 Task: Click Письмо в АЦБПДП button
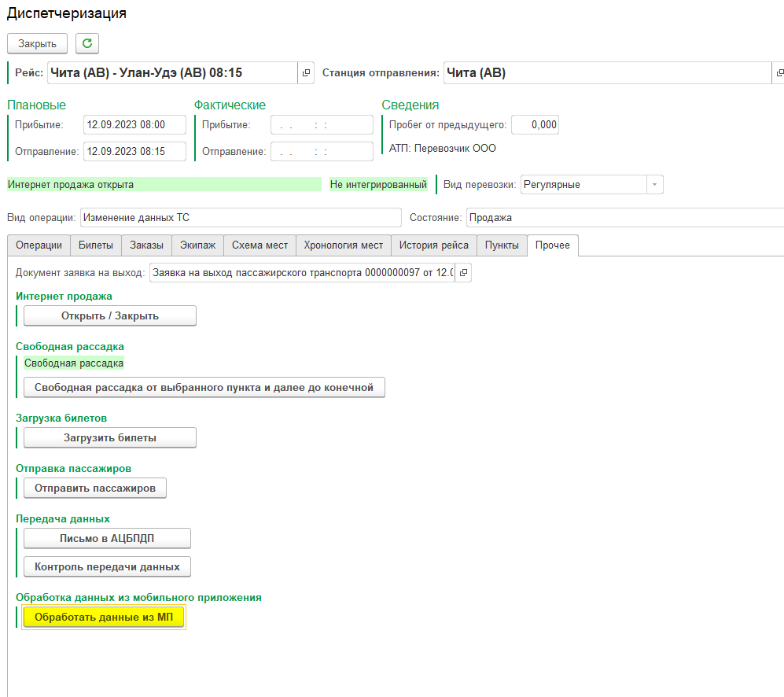107,538
